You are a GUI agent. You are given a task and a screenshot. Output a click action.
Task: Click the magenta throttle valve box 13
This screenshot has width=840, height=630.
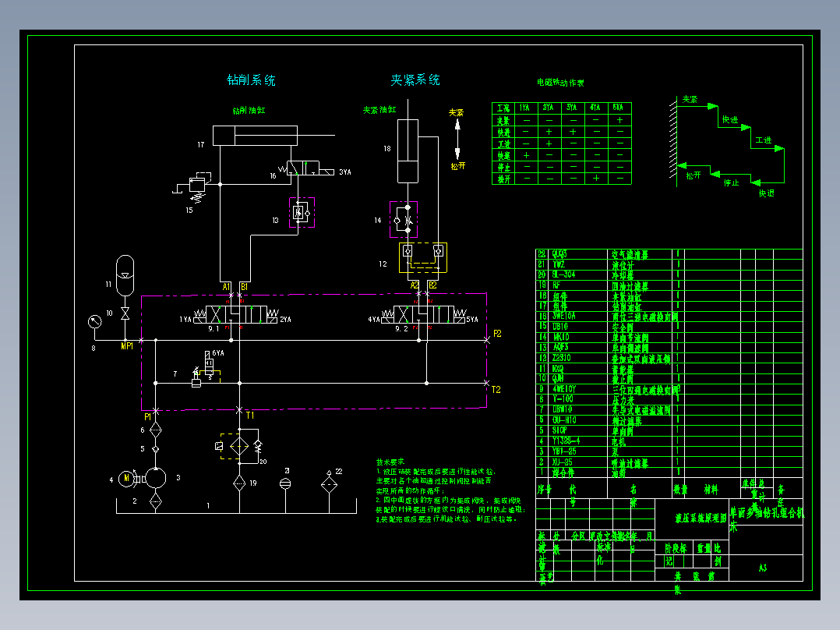[302, 212]
